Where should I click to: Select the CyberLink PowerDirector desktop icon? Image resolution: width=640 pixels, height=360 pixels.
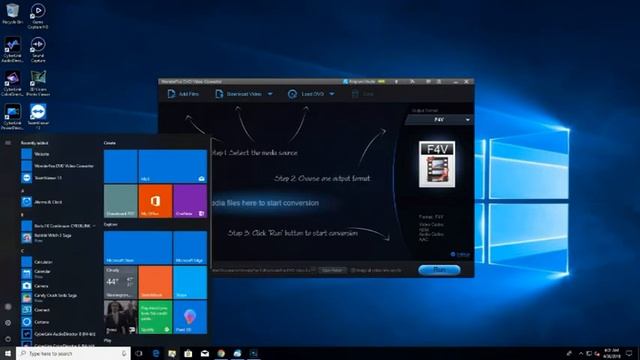tap(12, 117)
